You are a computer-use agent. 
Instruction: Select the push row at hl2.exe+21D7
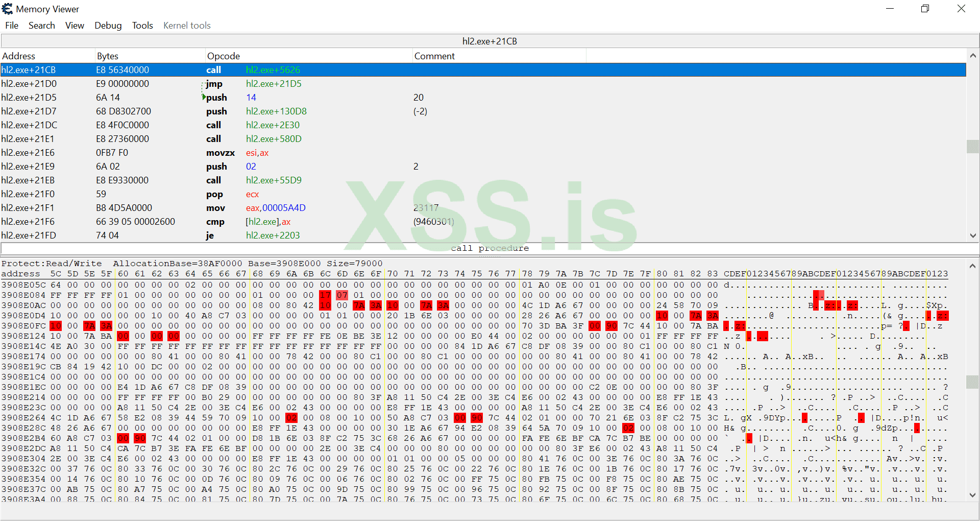(x=483, y=111)
